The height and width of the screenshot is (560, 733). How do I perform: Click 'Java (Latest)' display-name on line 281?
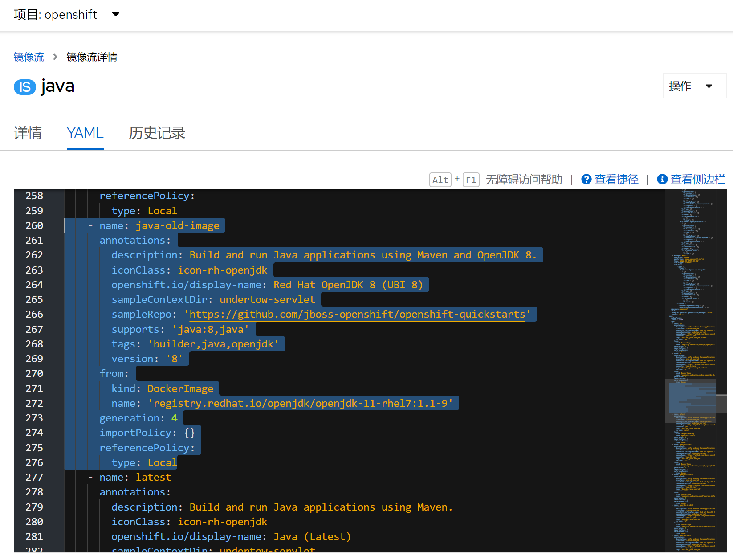click(x=312, y=537)
